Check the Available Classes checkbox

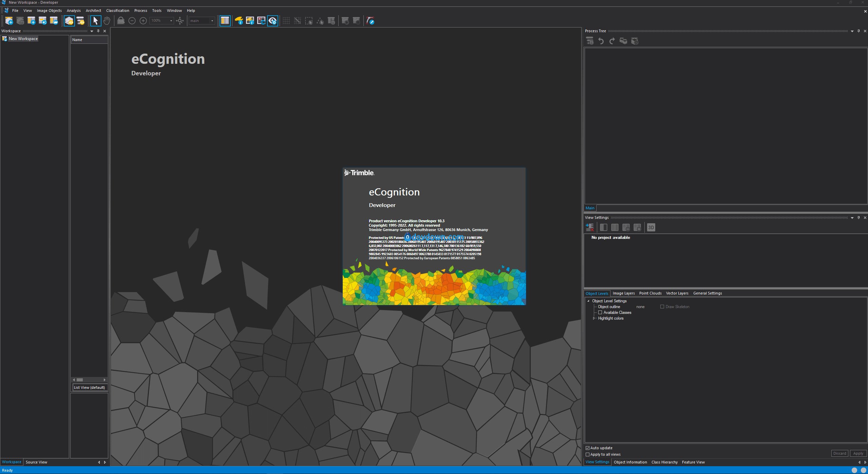[600, 312]
